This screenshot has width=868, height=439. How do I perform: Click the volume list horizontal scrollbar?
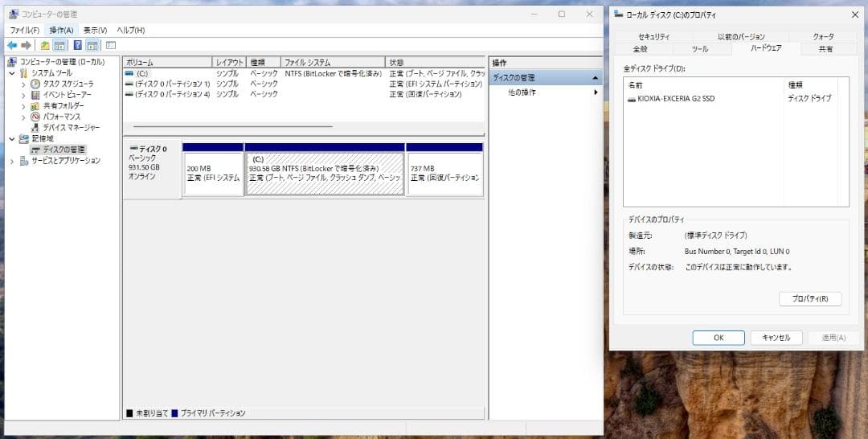click(x=232, y=127)
